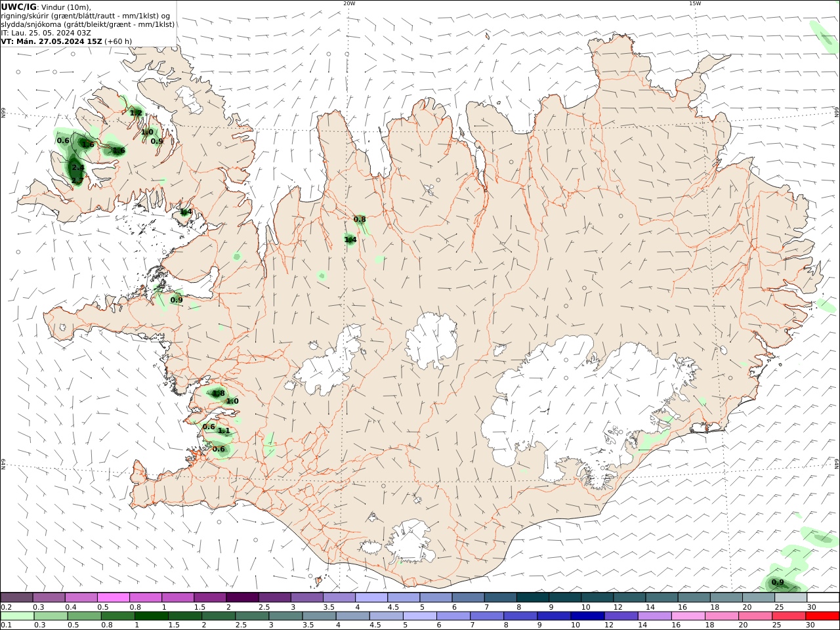Click the 1.2 precipitation value on the map
840x630 pixels.
pyautogui.click(x=136, y=113)
